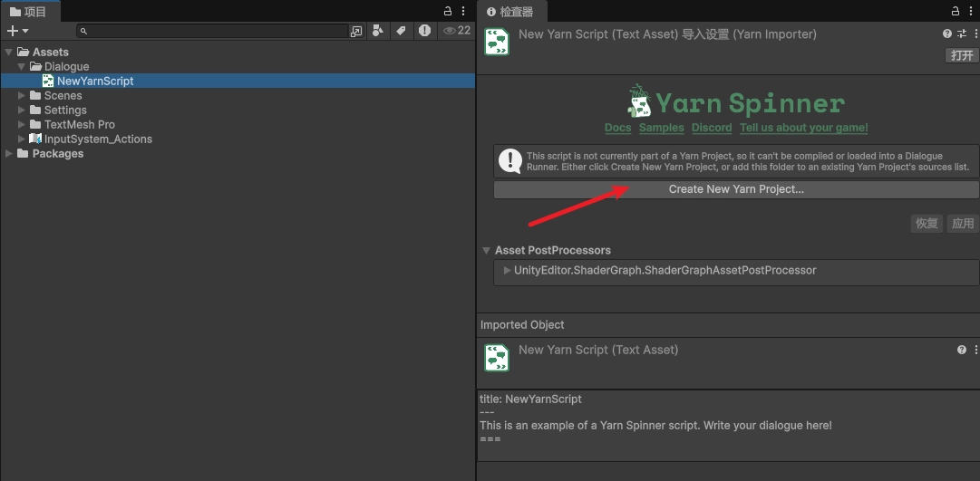Toggle Inspector panel lock icon
Image resolution: width=980 pixels, height=481 pixels.
coord(955,11)
